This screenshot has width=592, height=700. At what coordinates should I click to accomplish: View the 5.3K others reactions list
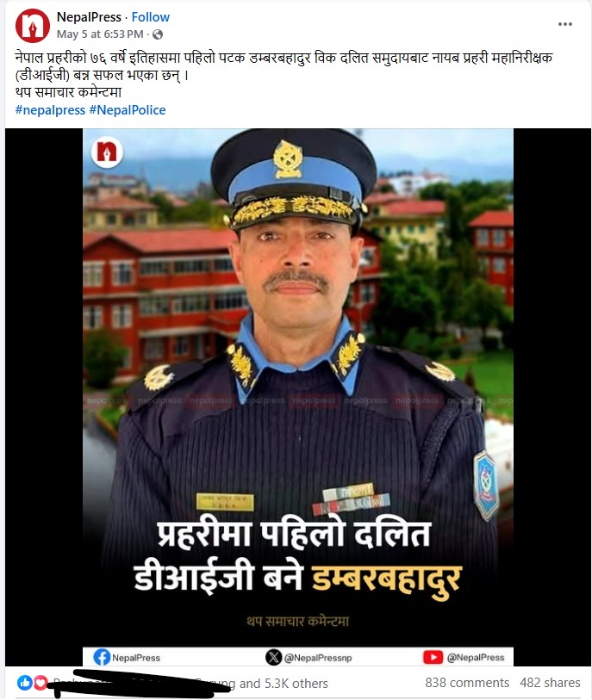(284, 683)
